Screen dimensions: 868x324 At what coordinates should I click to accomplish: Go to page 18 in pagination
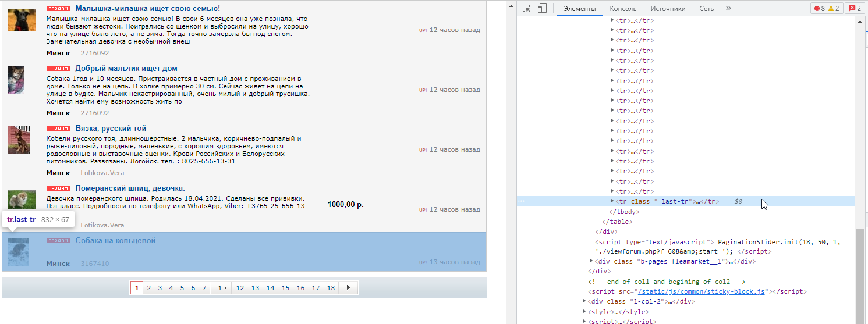331,288
